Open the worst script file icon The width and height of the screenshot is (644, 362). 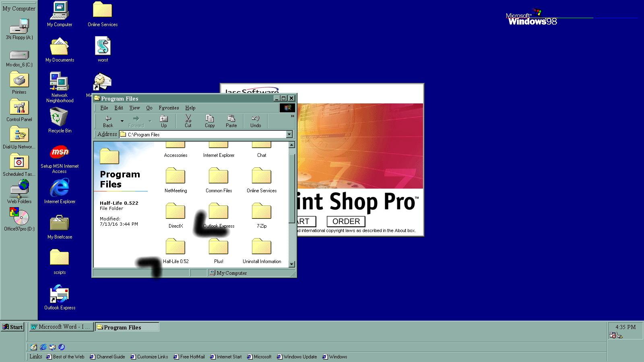[x=103, y=50]
